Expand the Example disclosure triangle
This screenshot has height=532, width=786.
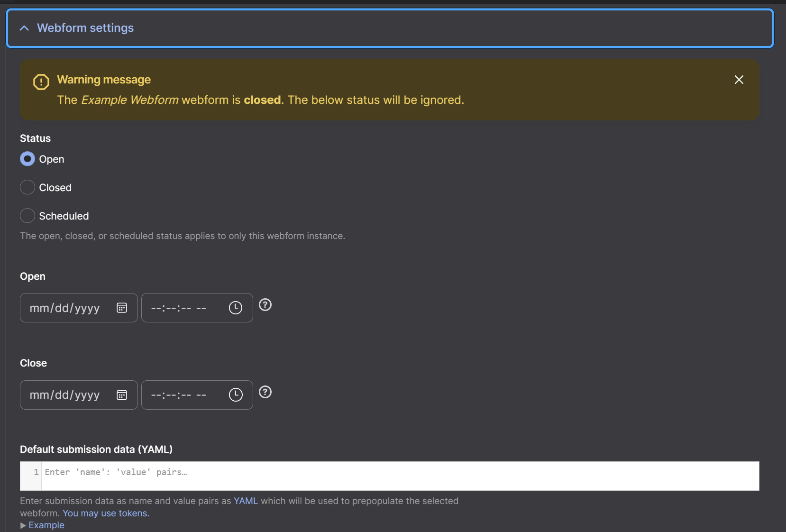pos(23,525)
